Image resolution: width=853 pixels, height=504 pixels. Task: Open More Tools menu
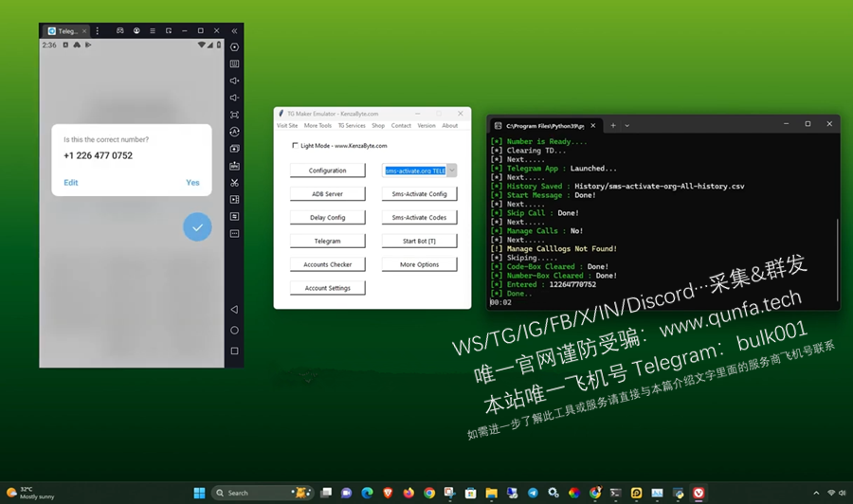coord(318,126)
